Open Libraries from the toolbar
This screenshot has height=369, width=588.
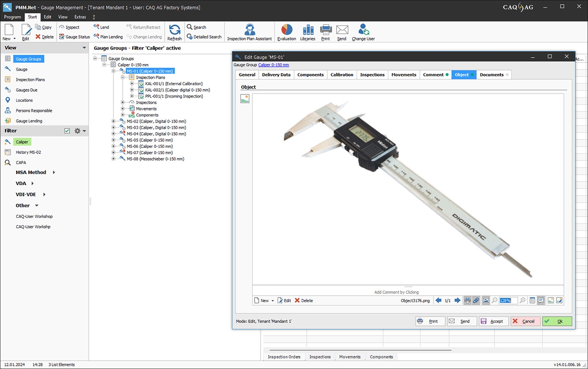pyautogui.click(x=308, y=32)
